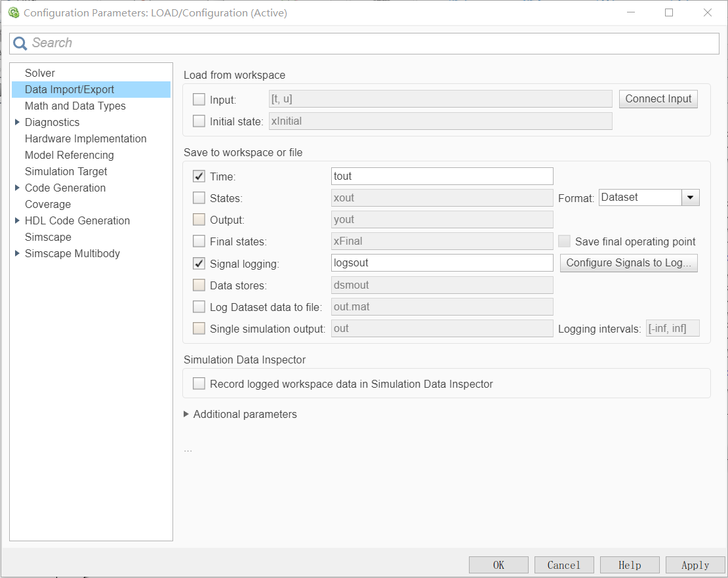Toggle the Signal logging checkbox
Screen dimensions: 728x578
(199, 264)
